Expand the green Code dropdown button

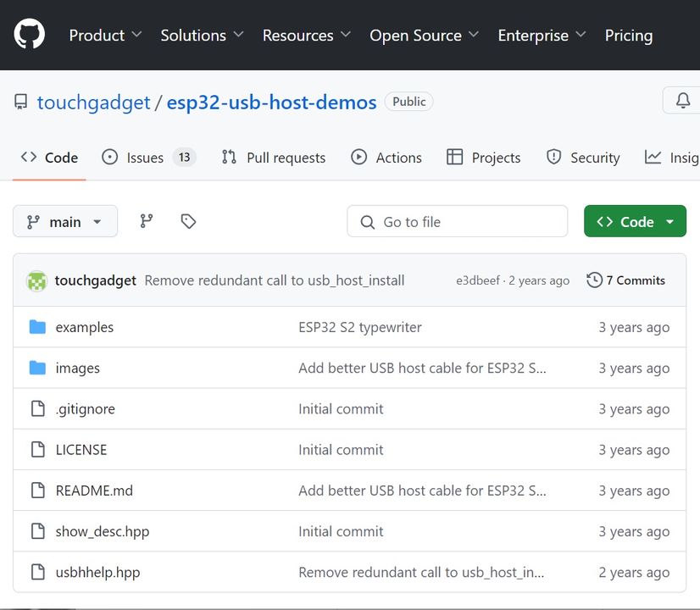(635, 221)
